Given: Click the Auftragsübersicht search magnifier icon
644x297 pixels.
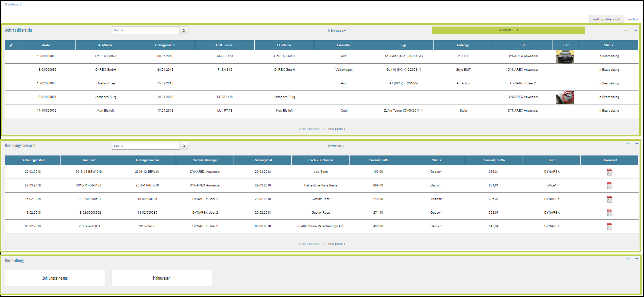Looking at the screenshot, I should [x=184, y=31].
